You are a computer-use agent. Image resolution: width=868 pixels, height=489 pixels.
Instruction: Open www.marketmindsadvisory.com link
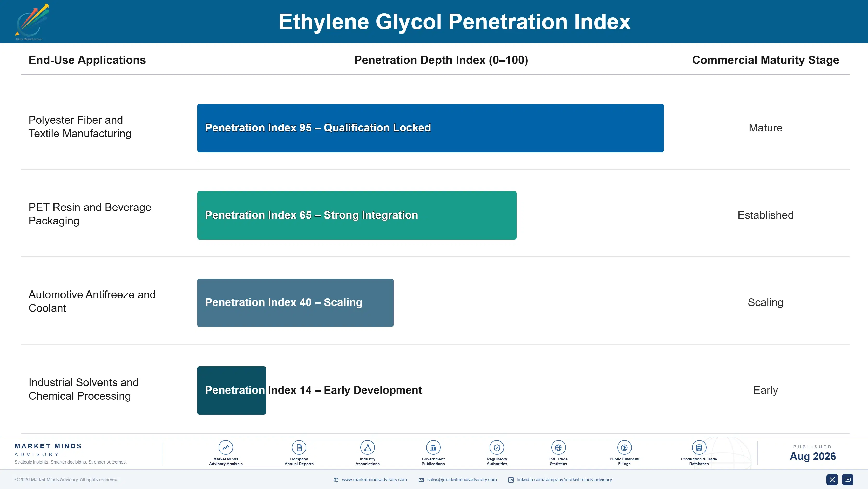(x=374, y=480)
